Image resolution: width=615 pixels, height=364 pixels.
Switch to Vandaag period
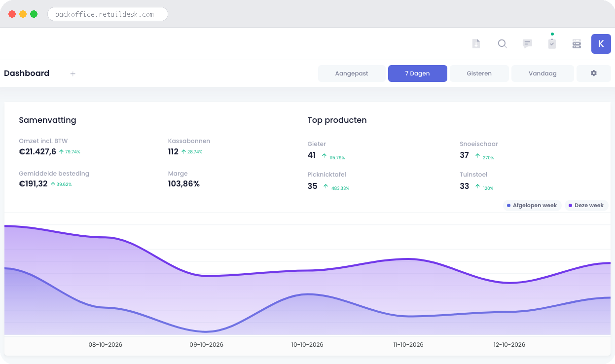[x=543, y=73]
